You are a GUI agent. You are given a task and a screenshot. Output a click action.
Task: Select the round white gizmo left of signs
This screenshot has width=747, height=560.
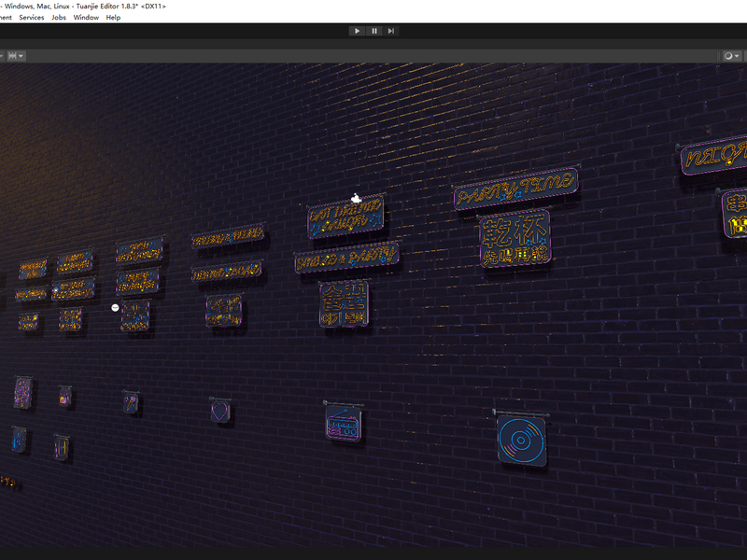tap(115, 308)
